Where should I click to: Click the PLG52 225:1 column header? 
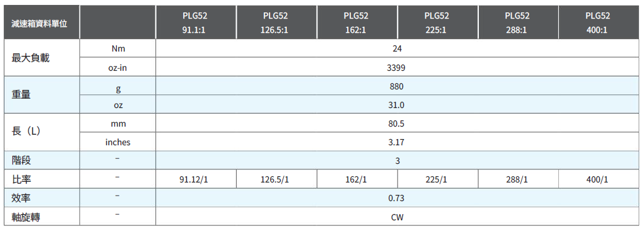click(x=437, y=22)
